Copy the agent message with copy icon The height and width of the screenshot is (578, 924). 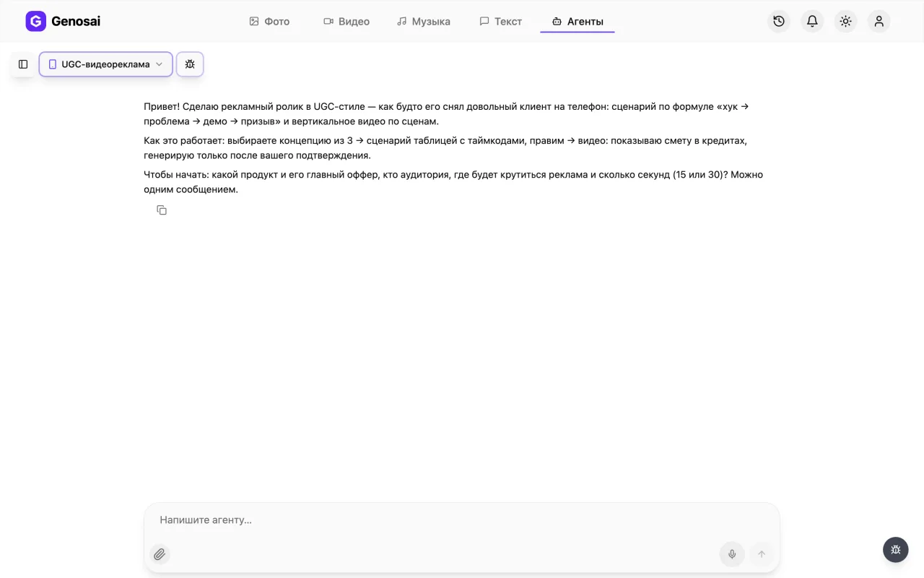[x=162, y=210]
